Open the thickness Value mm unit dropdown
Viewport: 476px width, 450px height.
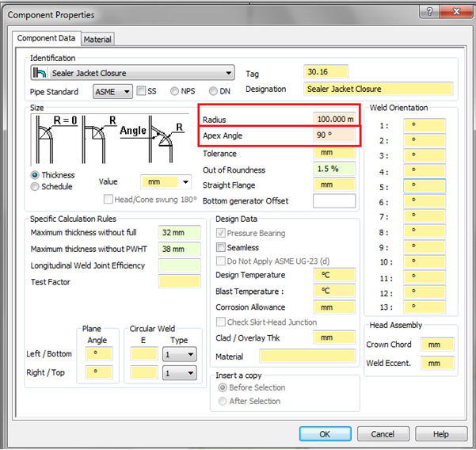(x=185, y=181)
